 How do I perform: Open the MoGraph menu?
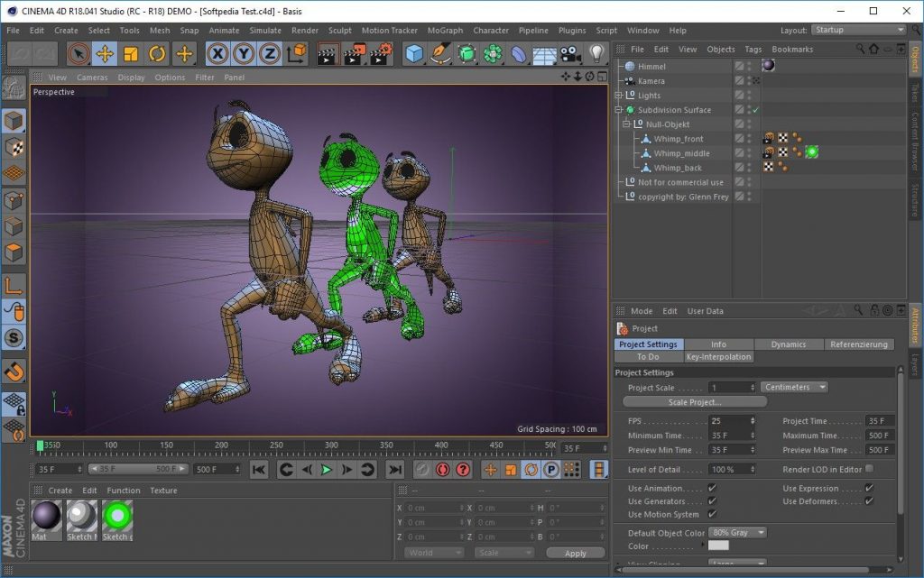[x=445, y=31]
